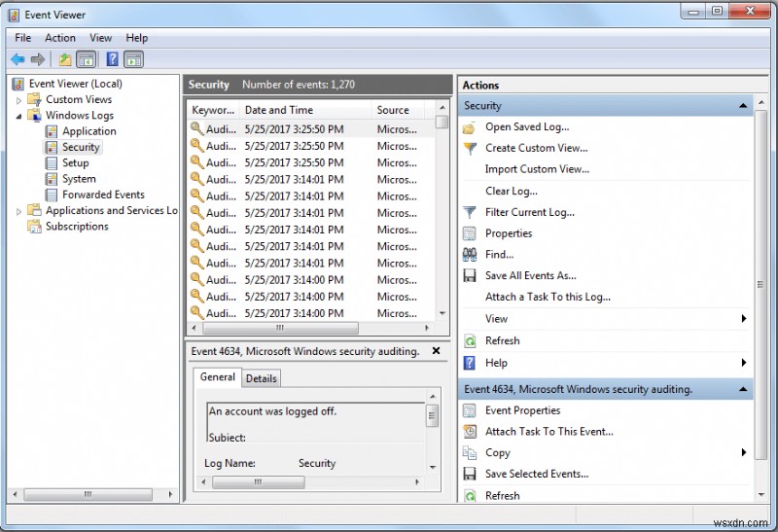Image resolution: width=778 pixels, height=532 pixels.
Task: Click the Back arrow toolbar icon
Action: (x=18, y=59)
